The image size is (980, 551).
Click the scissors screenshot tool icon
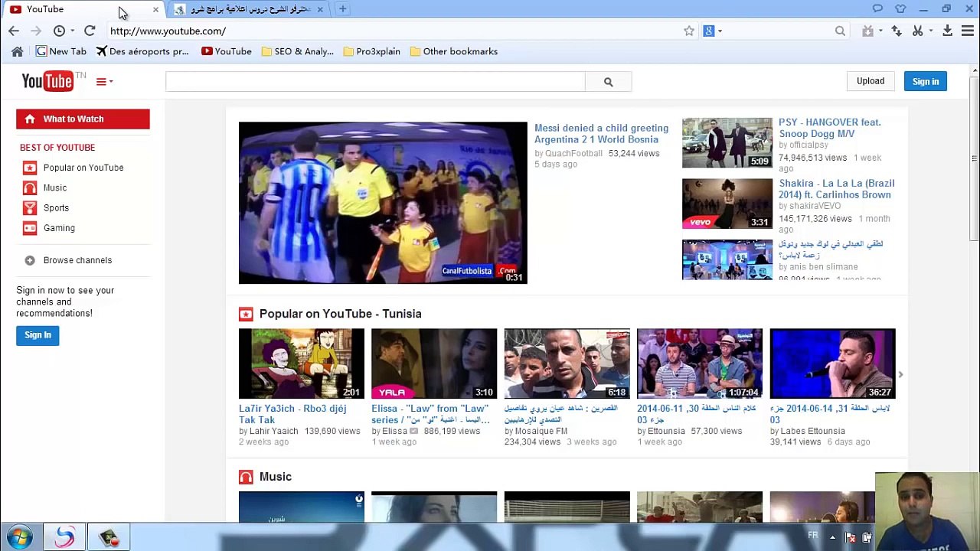pyautogui.click(x=917, y=31)
